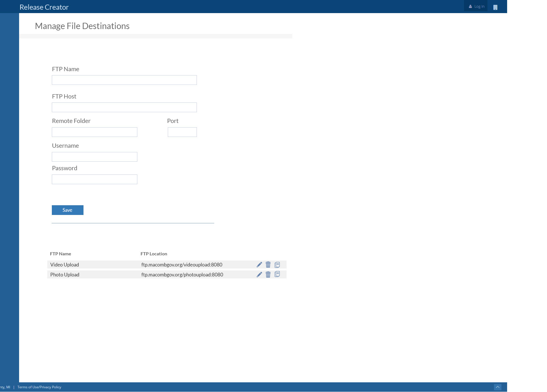Screen dimensions: 547x392
Task: Focus the FTP Name input field
Action: 124,80
